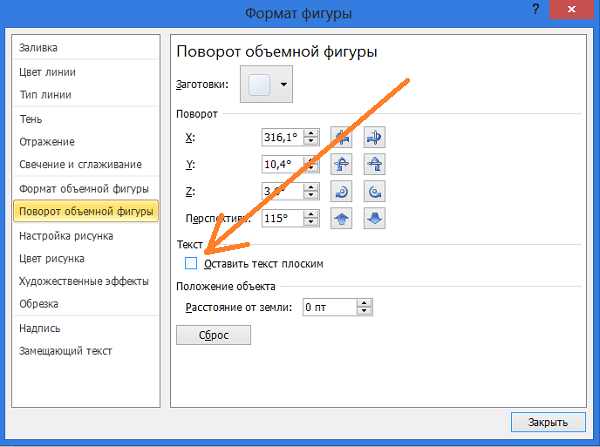Click the second rotate-down button in Y row

tap(375, 164)
